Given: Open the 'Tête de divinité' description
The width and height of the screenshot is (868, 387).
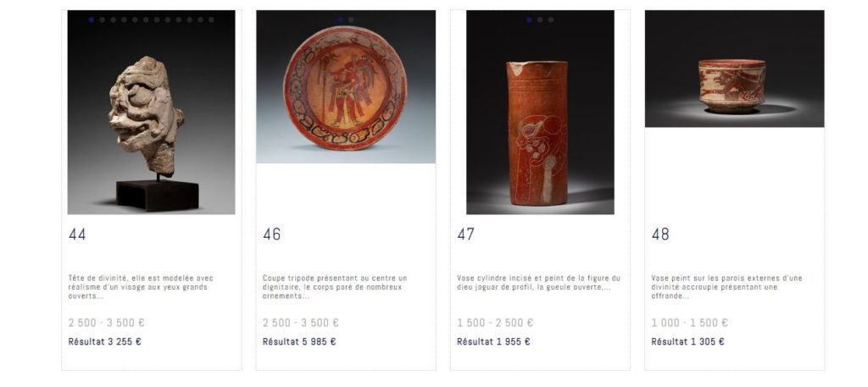Looking at the screenshot, I should pyautogui.click(x=141, y=287).
